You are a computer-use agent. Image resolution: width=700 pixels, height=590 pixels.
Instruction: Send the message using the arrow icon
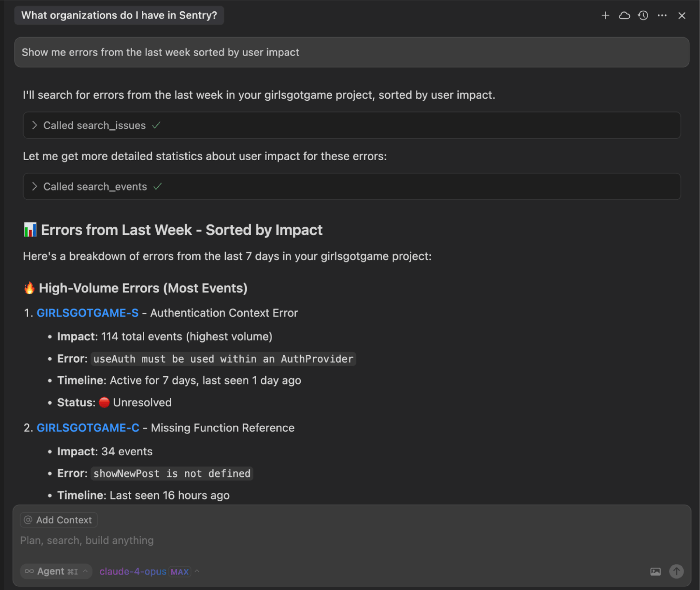tap(676, 571)
